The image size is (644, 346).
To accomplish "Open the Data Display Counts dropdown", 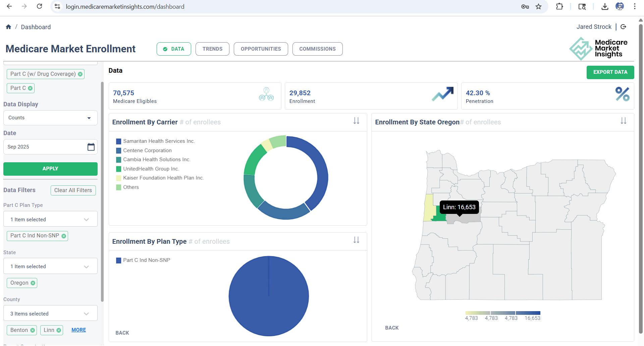I will click(50, 118).
